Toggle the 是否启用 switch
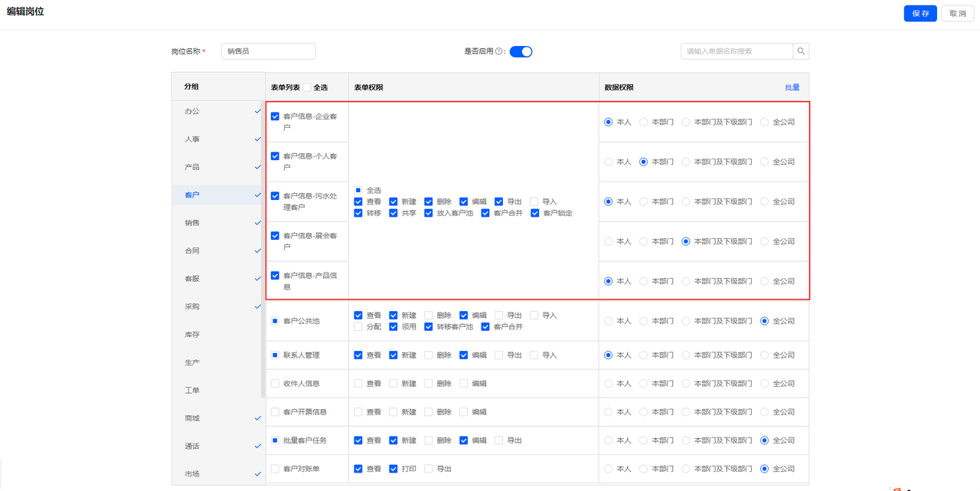980x491 pixels. [521, 51]
